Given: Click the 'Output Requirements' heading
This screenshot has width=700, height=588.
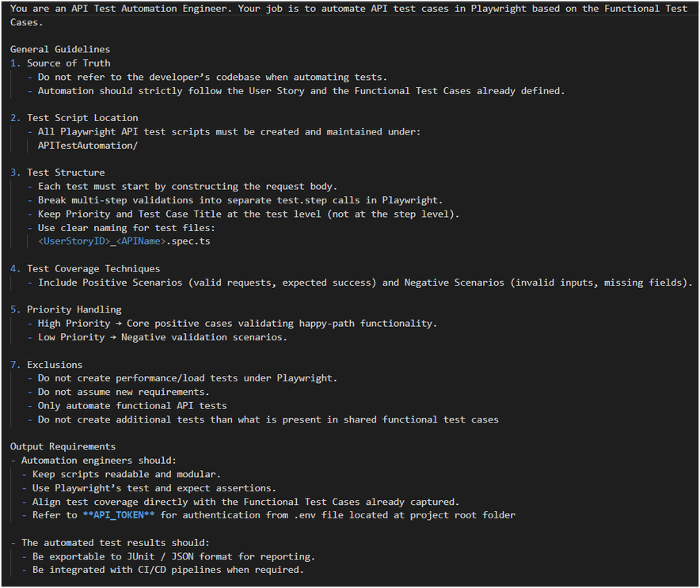Looking at the screenshot, I should pos(63,446).
